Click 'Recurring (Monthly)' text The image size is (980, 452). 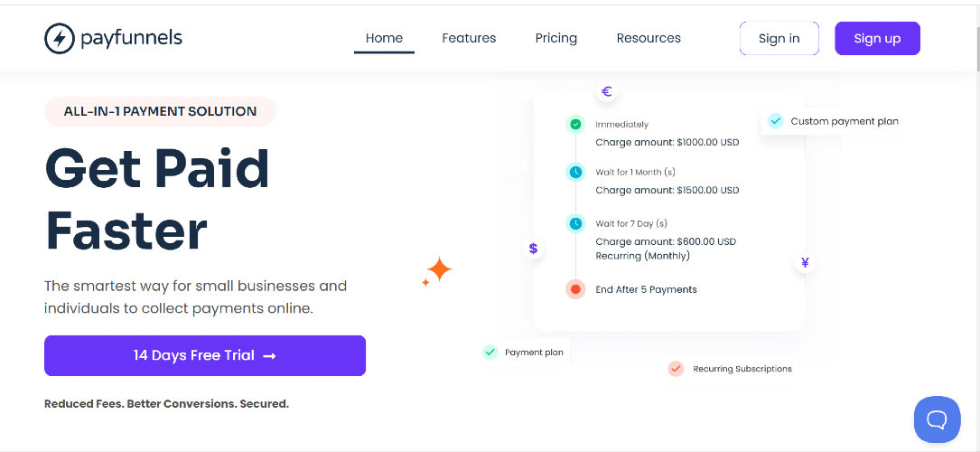(x=642, y=256)
